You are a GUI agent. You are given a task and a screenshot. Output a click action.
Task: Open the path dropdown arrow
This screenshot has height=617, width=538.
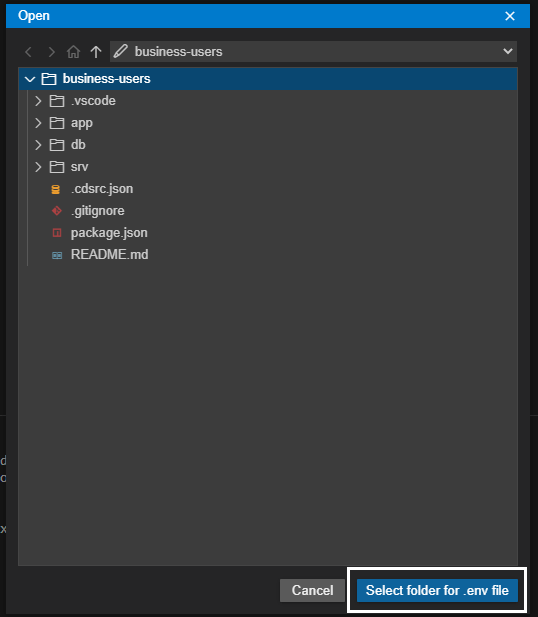click(x=508, y=51)
